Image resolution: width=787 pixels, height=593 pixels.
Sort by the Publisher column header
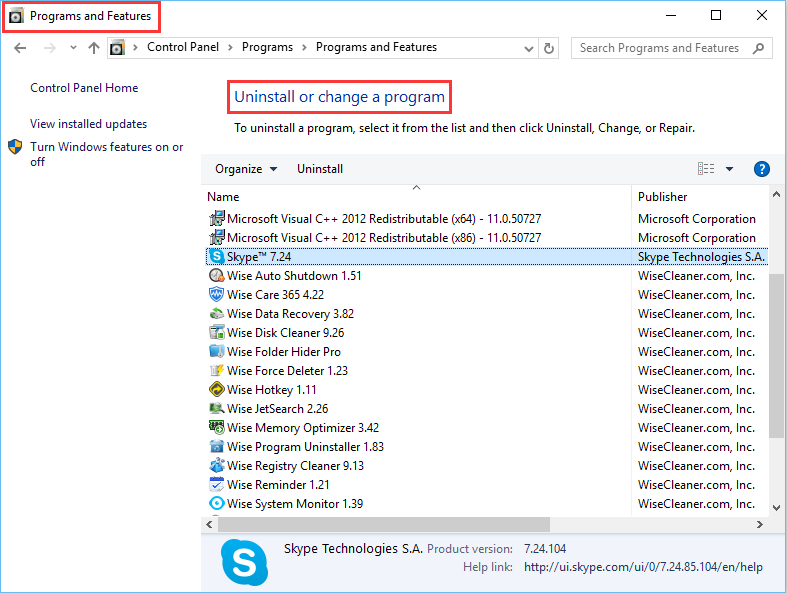click(700, 197)
